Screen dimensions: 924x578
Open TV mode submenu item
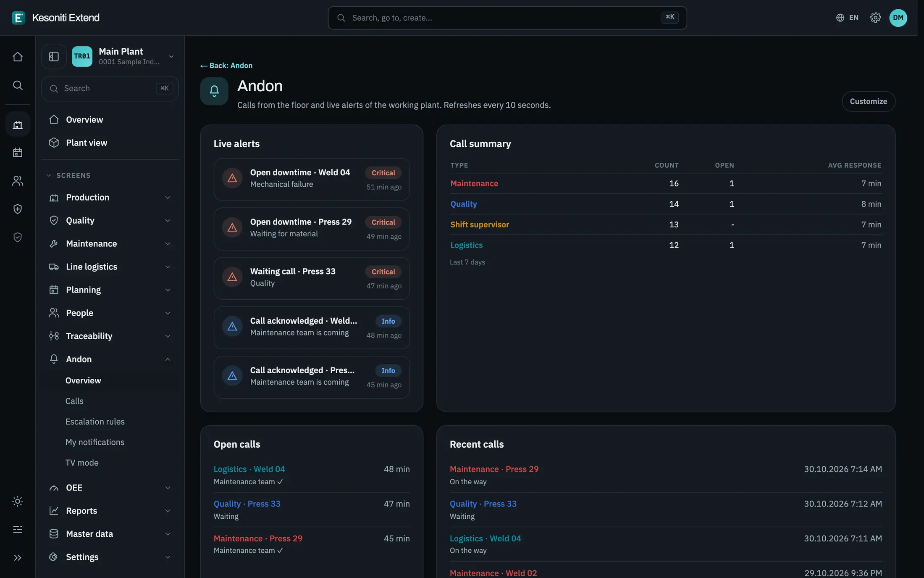pos(82,463)
